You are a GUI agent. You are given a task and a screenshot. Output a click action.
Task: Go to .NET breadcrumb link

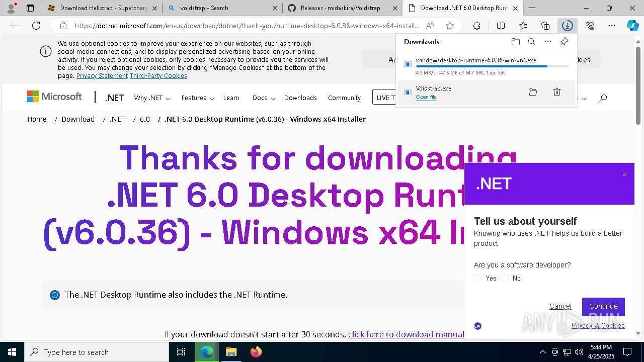click(117, 119)
